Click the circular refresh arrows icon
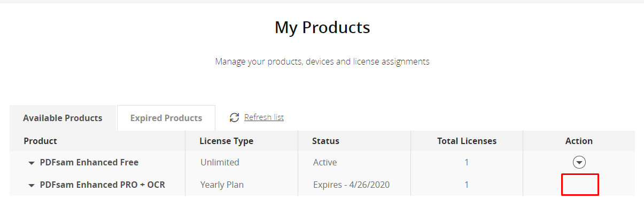Image resolution: width=644 pixels, height=199 pixels. 234,117
